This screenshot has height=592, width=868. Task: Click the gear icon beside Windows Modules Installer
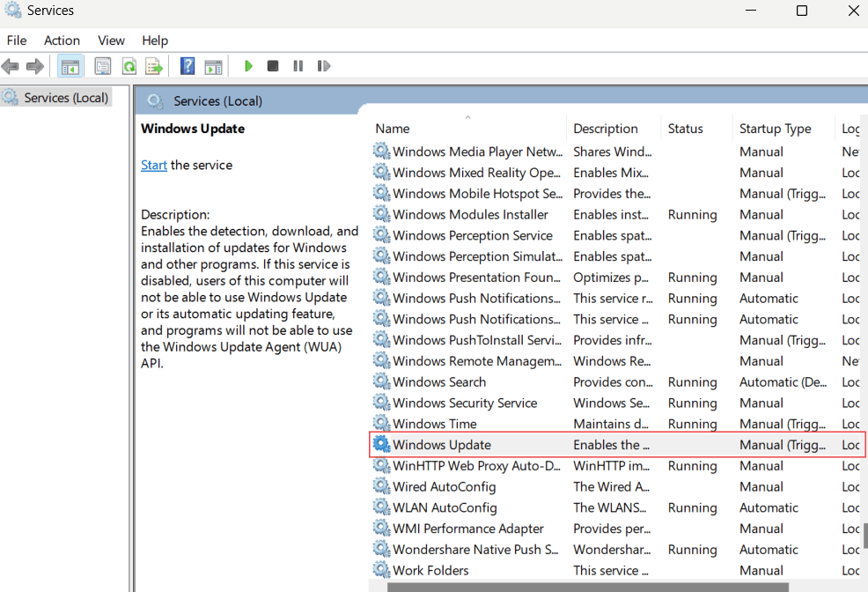tap(381, 214)
